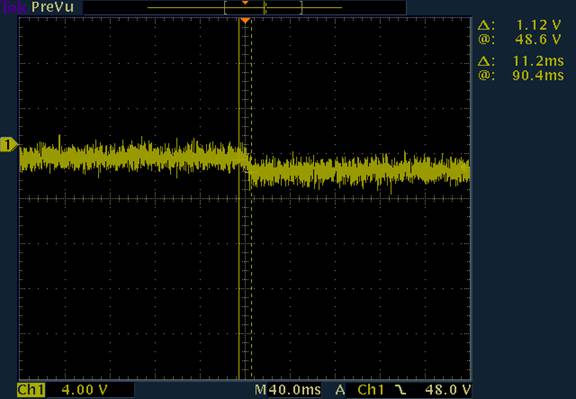Click the Channel 1 ground reference marker
The height and width of the screenshot is (399, 576).
click(9, 145)
